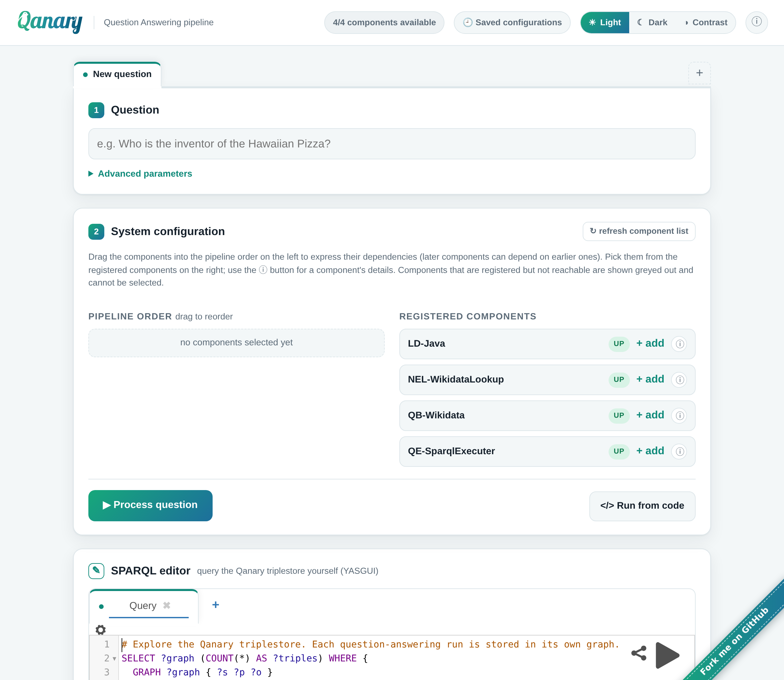784x680 pixels.
Task: Open Run from code
Action: pos(642,506)
